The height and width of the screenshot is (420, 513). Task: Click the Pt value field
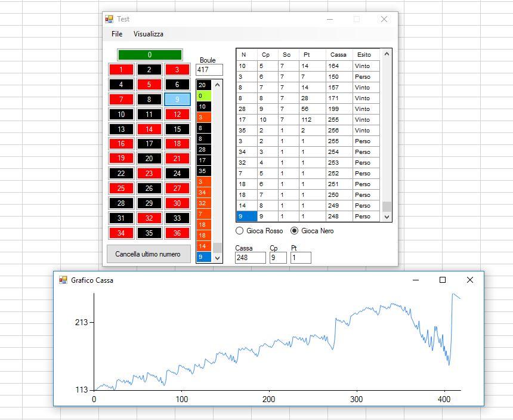point(301,258)
